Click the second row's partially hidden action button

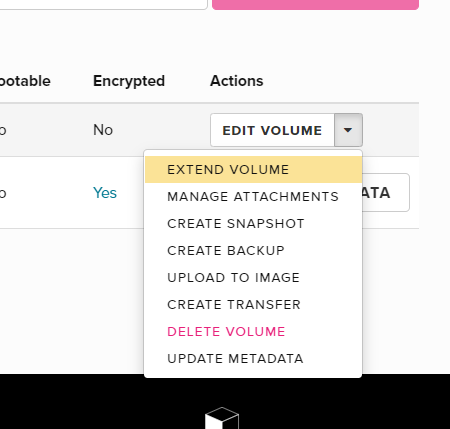click(x=386, y=192)
